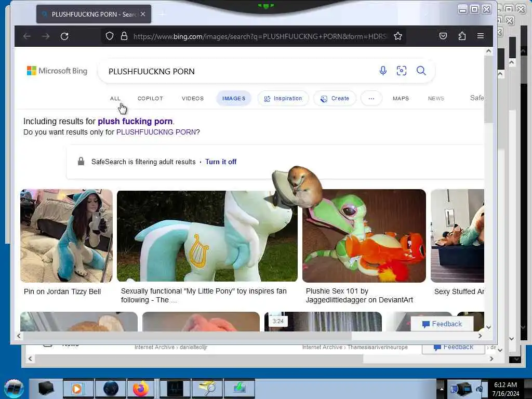The width and height of the screenshot is (532, 399).
Task: Click background window's horizontal scroll left arrow
Action: pos(30,358)
